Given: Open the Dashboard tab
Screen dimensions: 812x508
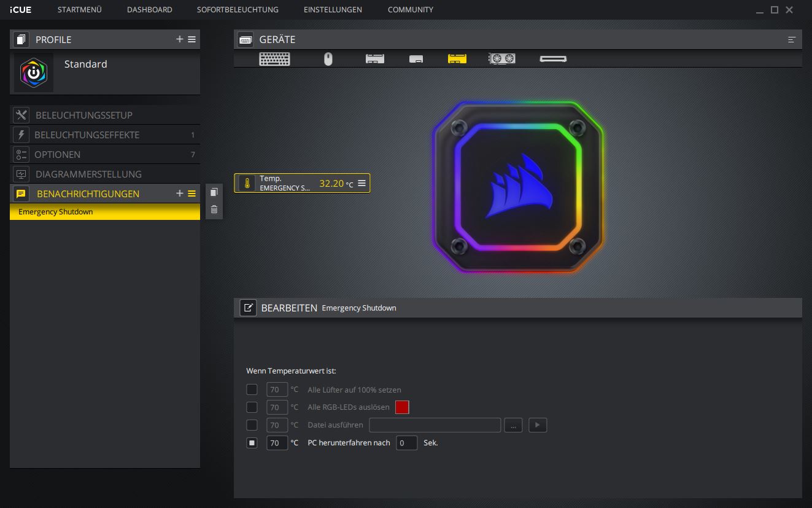Looking at the screenshot, I should [150, 10].
